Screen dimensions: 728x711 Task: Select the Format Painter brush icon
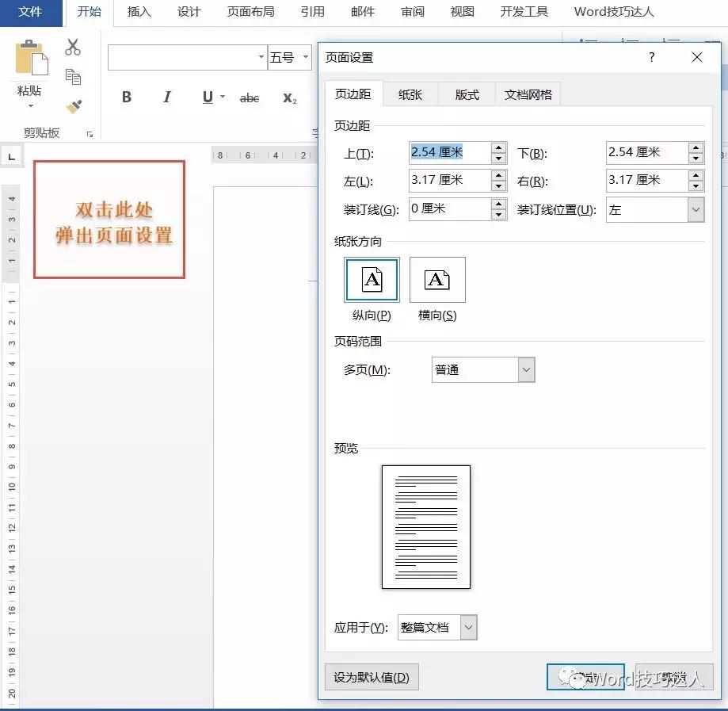[x=74, y=105]
